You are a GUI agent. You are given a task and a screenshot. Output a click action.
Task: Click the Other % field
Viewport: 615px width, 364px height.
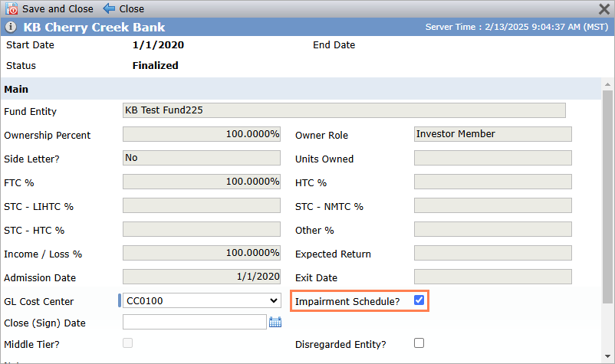(492, 229)
